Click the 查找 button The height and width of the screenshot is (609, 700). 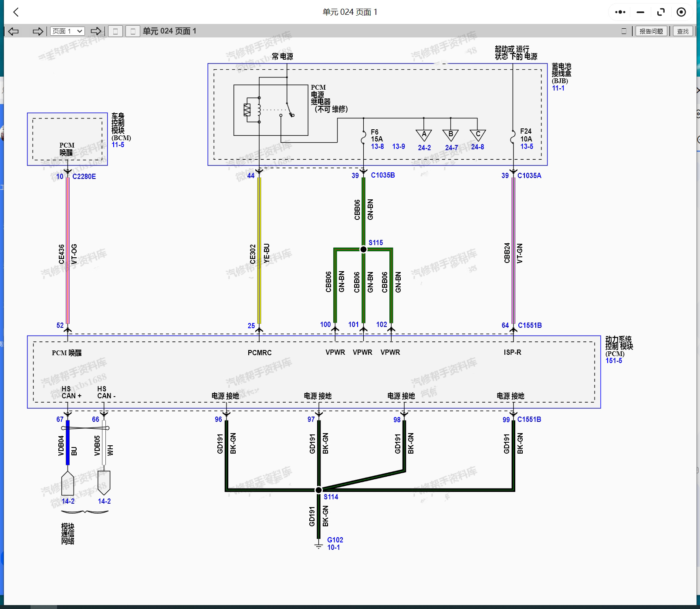683,31
